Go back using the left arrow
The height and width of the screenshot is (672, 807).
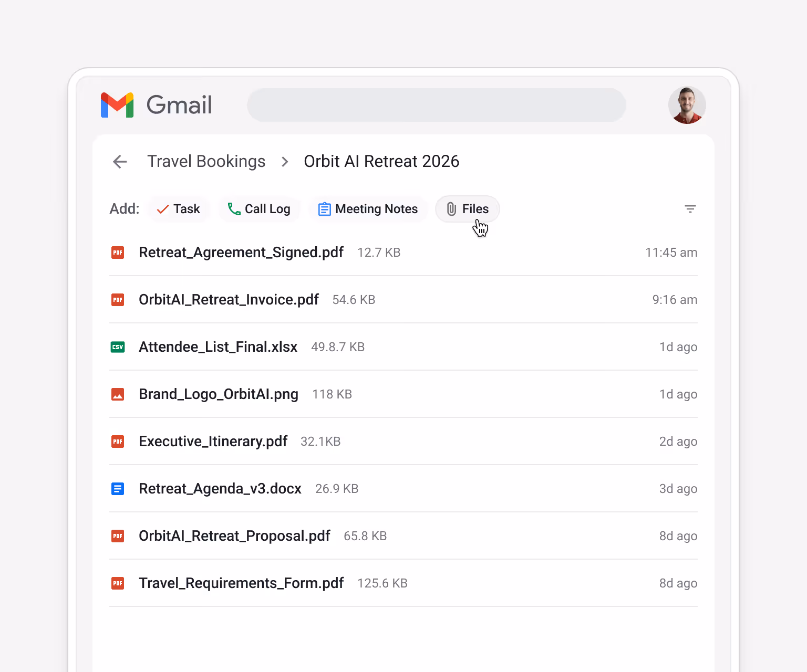click(120, 162)
